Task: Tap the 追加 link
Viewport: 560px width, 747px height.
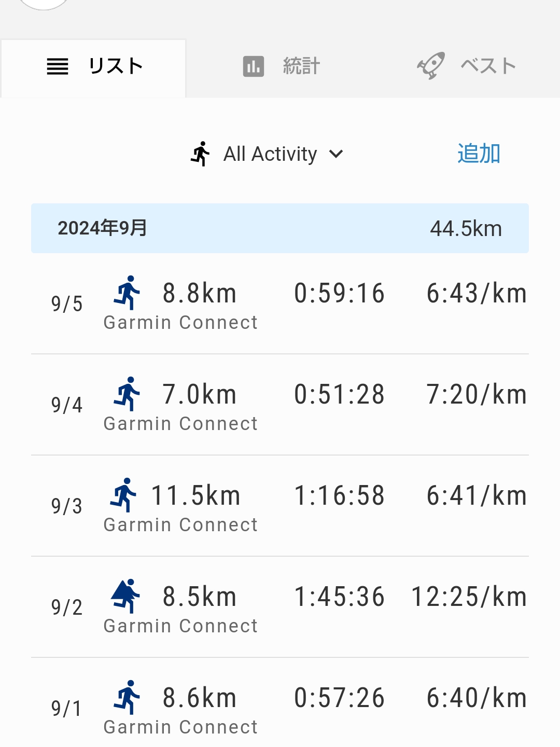Action: pos(479,154)
